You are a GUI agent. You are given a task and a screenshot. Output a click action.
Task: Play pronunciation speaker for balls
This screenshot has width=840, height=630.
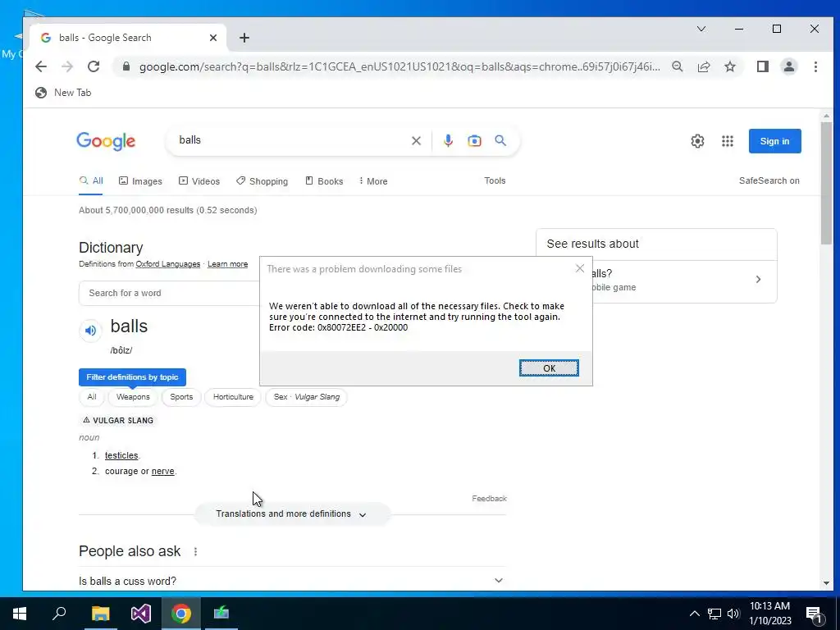coord(90,331)
